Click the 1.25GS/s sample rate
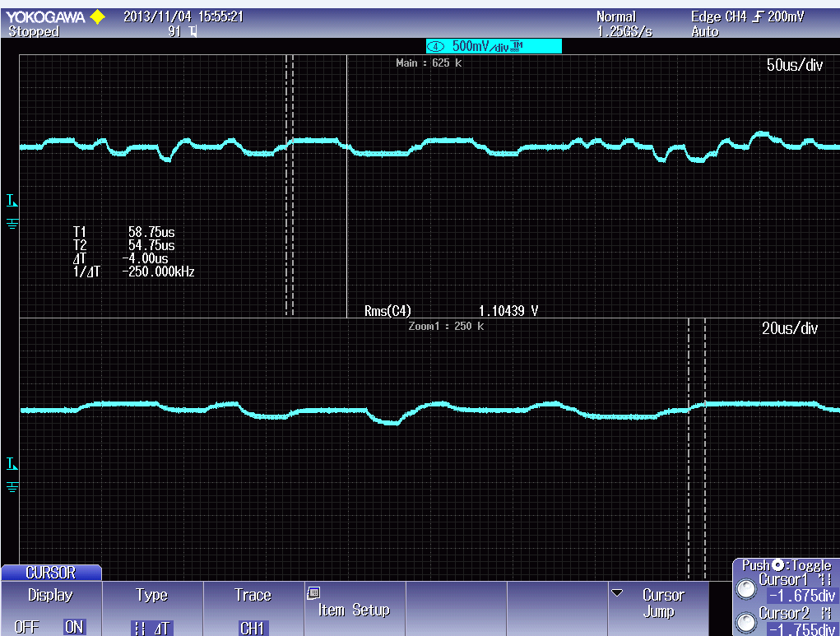 pyautogui.click(x=624, y=31)
